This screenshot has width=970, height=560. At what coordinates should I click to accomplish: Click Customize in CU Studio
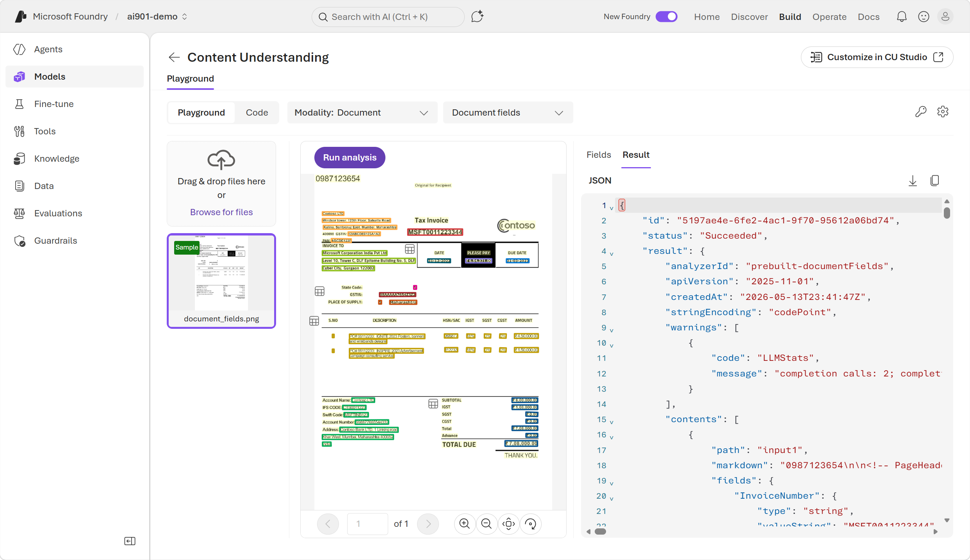(x=877, y=57)
